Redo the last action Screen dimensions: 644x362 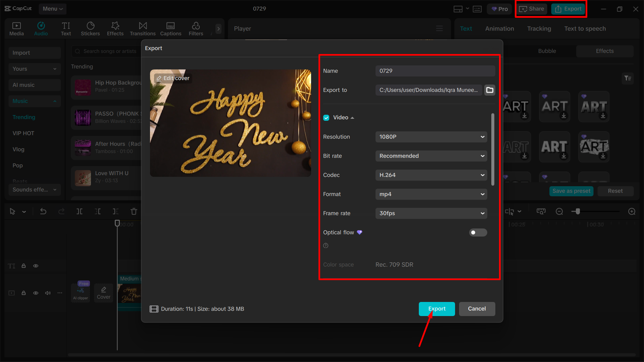click(x=61, y=211)
